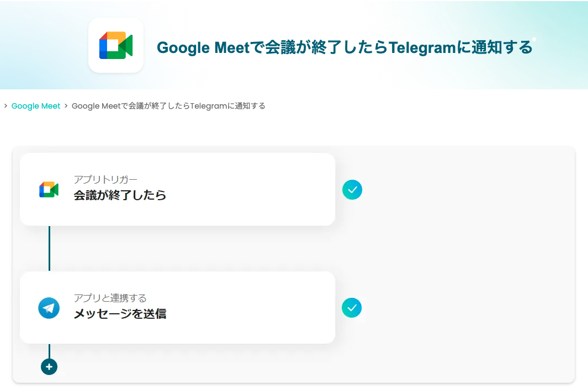Screen dimensions: 588x391
Task: Click the page title heading text
Action: (x=345, y=48)
